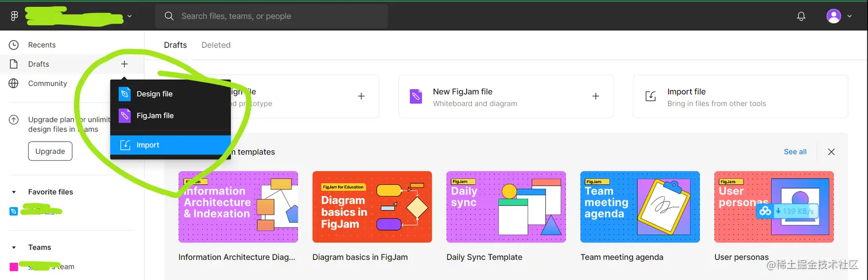Choose Design file from the popup menu
This screenshot has width=868, height=280.
pos(170,94)
